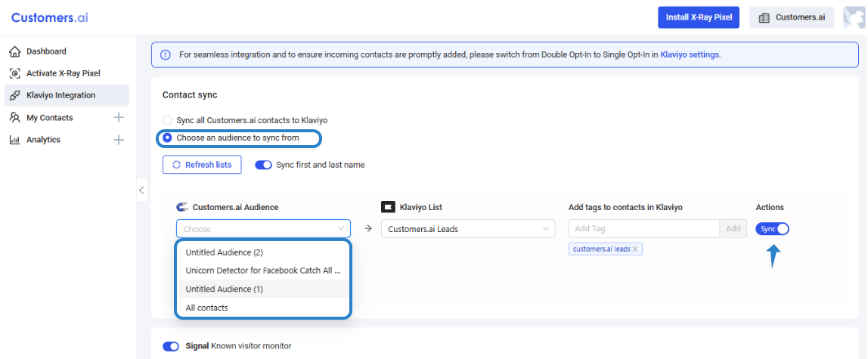868x359 pixels.
Task: Click the Refresh lists button
Action: (x=202, y=165)
